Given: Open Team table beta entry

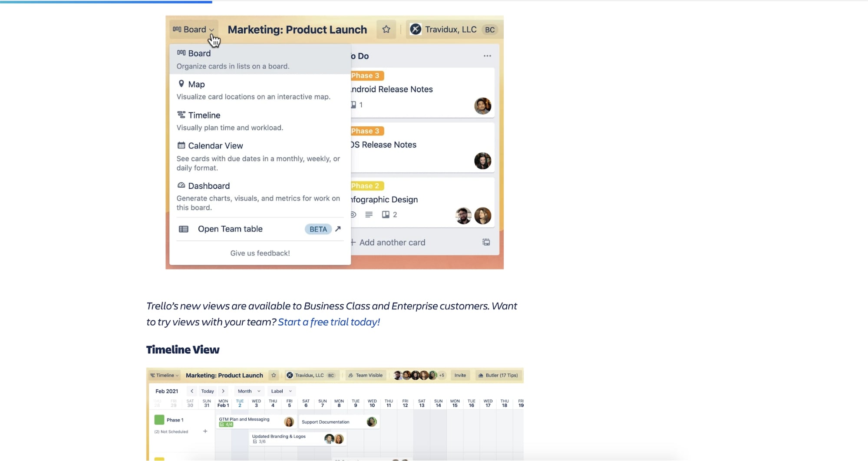Looking at the screenshot, I should (260, 229).
